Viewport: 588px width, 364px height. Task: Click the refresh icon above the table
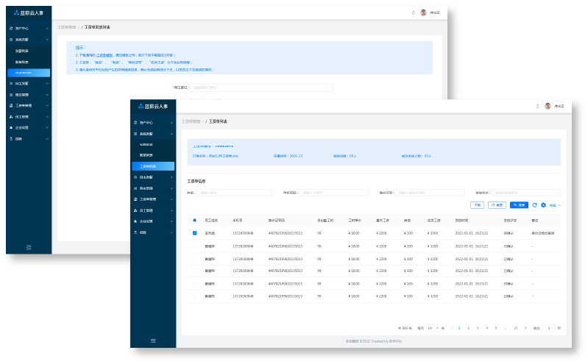click(x=534, y=205)
